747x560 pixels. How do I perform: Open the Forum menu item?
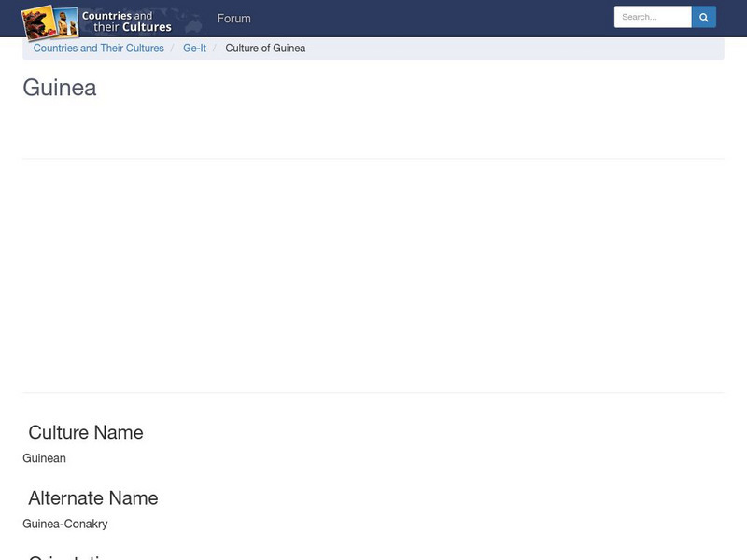(234, 19)
